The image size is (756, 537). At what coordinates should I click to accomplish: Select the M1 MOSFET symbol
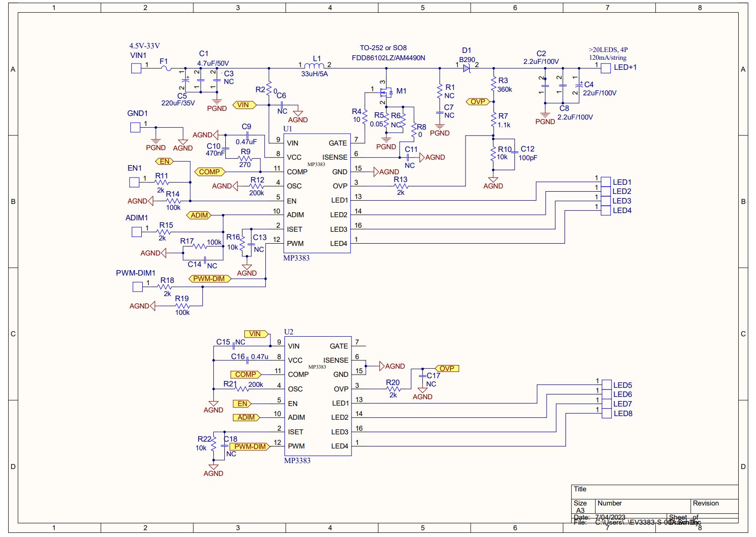[386, 93]
